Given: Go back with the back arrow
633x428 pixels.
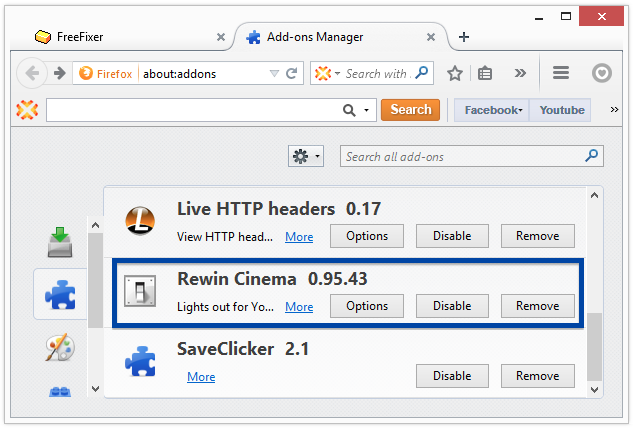Looking at the screenshot, I should coord(32,73).
